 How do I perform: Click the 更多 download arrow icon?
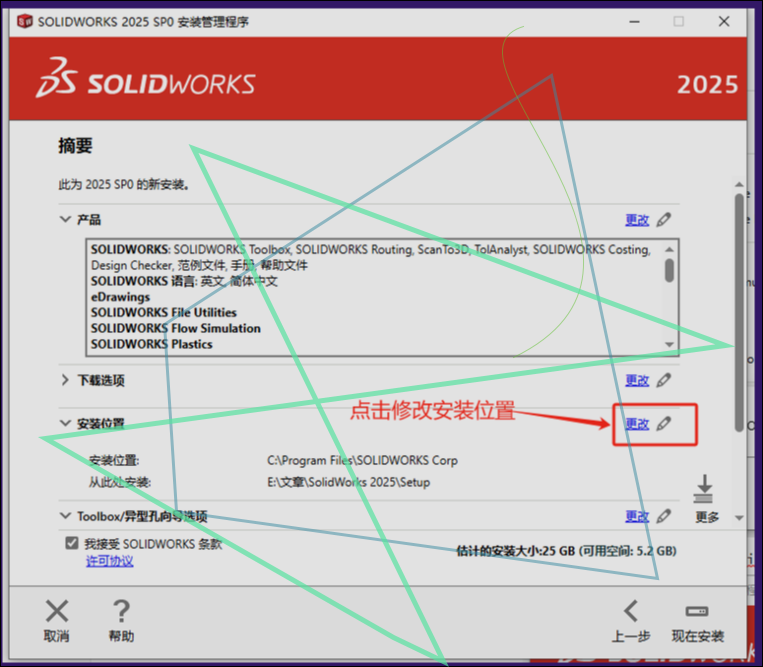[x=704, y=489]
